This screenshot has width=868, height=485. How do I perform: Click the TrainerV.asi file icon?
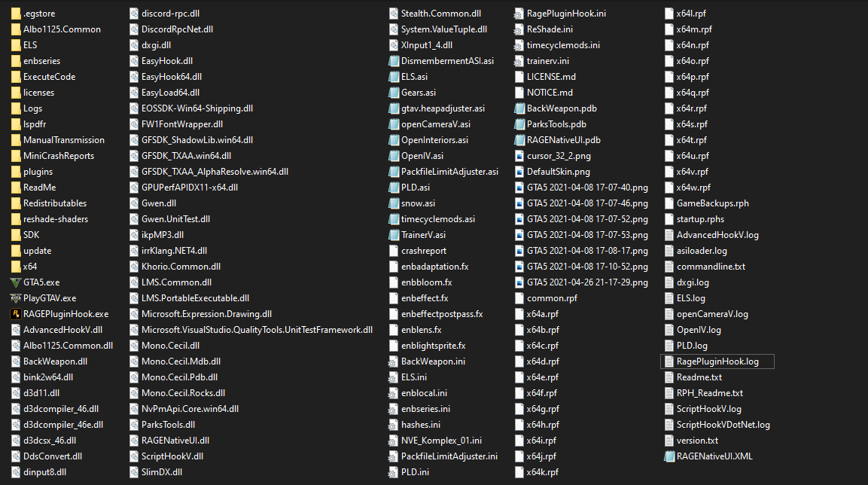(x=394, y=235)
